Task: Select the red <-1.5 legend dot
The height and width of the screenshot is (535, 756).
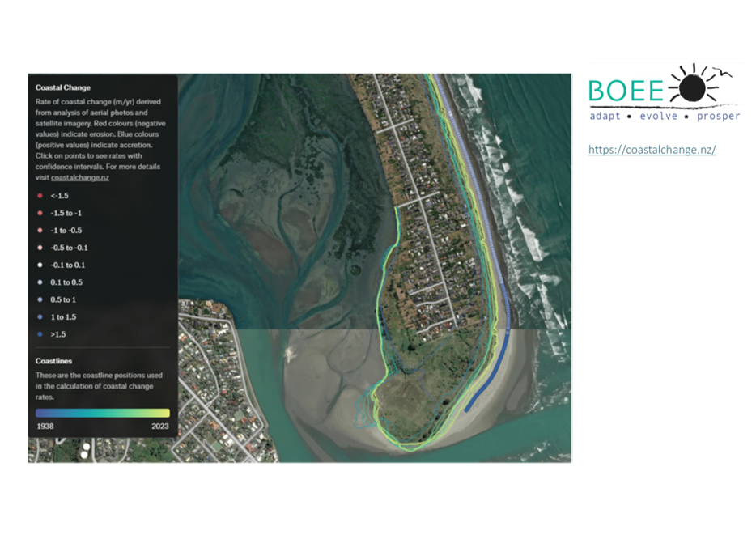Action: click(40, 196)
